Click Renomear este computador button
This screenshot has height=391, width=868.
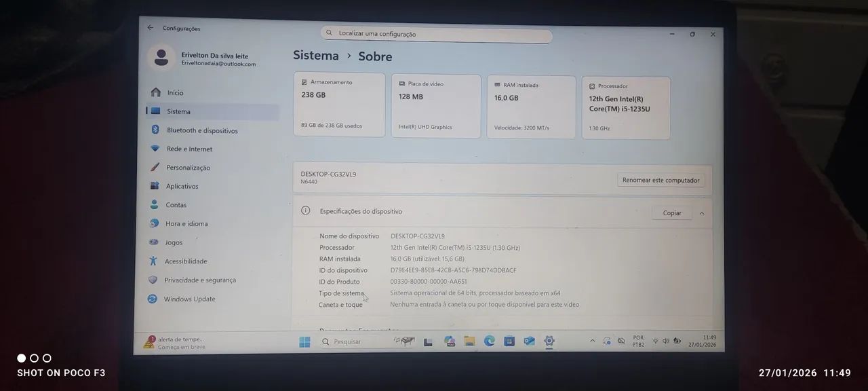[x=660, y=180]
